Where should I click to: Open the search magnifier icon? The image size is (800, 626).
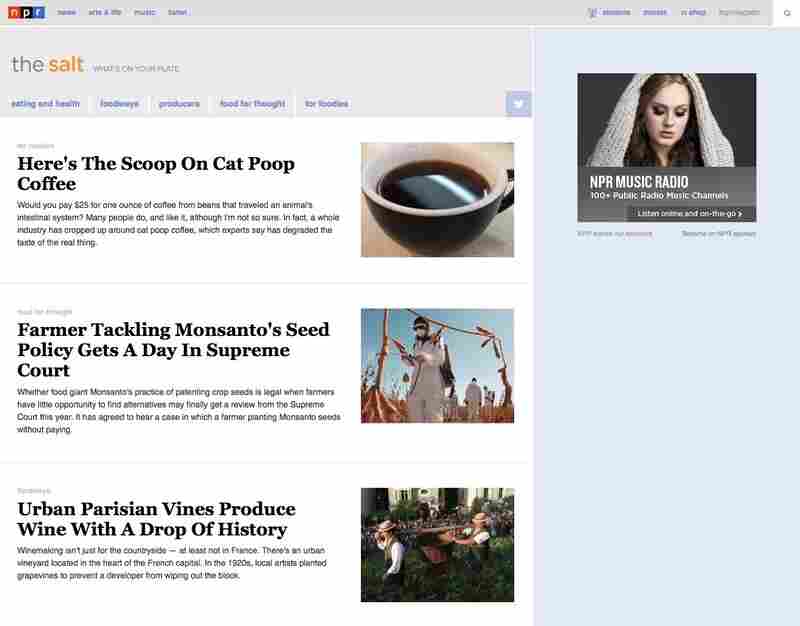787,13
